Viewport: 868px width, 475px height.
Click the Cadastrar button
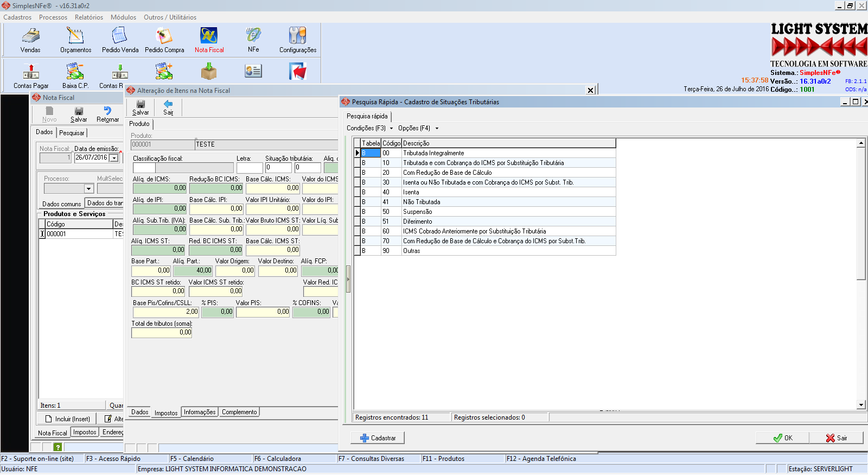click(x=378, y=438)
